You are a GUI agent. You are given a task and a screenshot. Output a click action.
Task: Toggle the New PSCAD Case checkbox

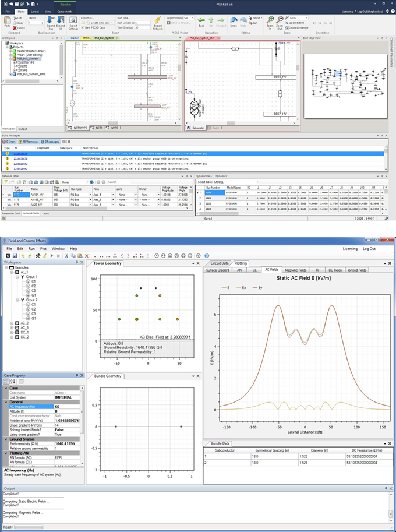[x=83, y=27]
